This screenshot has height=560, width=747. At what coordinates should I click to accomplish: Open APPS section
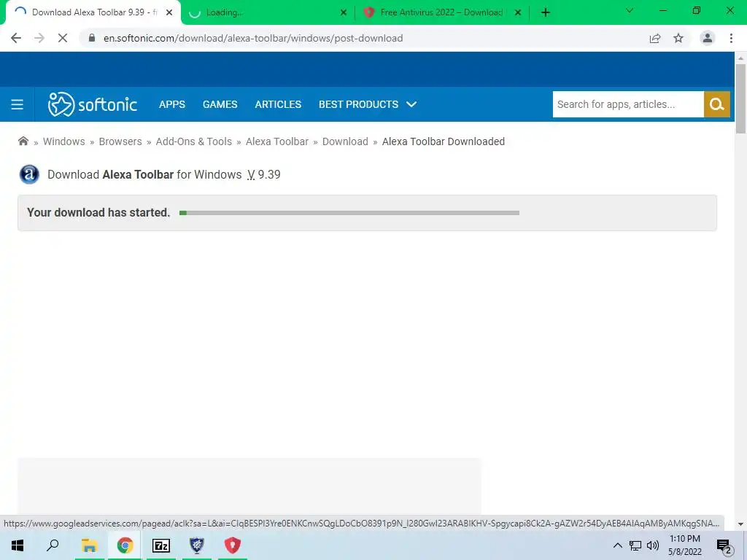(x=172, y=104)
